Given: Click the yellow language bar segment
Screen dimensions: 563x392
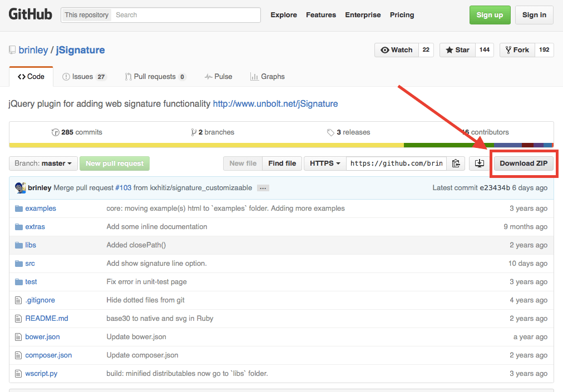Looking at the screenshot, I should point(206,146).
